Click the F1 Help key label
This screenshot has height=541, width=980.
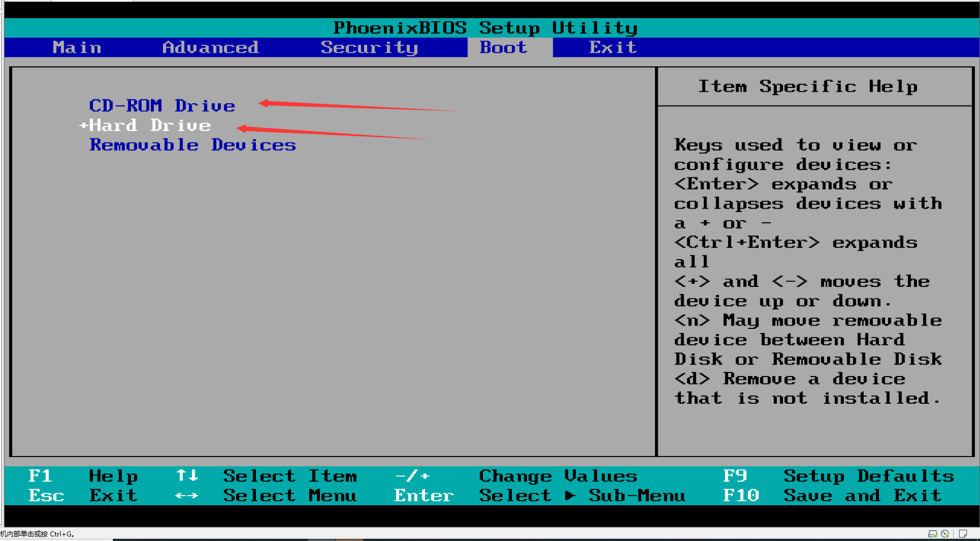point(83,476)
